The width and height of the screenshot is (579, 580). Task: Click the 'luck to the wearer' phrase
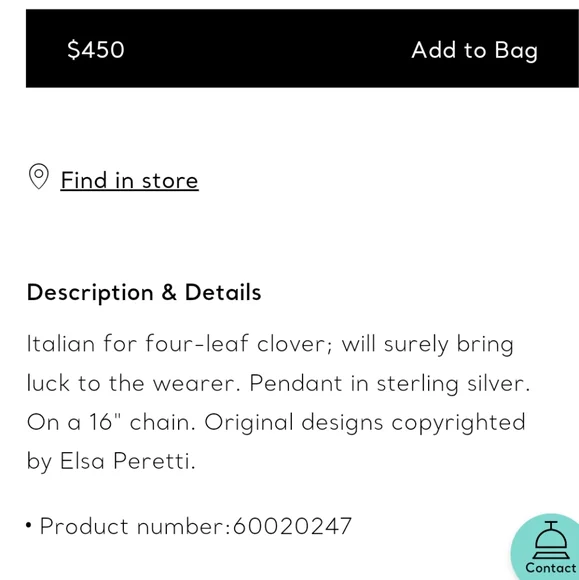point(134,383)
